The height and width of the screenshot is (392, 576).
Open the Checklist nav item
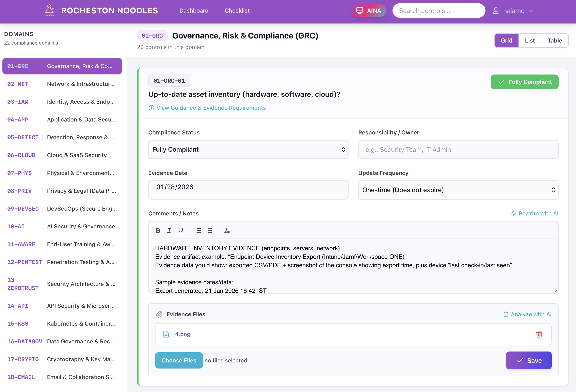[x=237, y=11]
